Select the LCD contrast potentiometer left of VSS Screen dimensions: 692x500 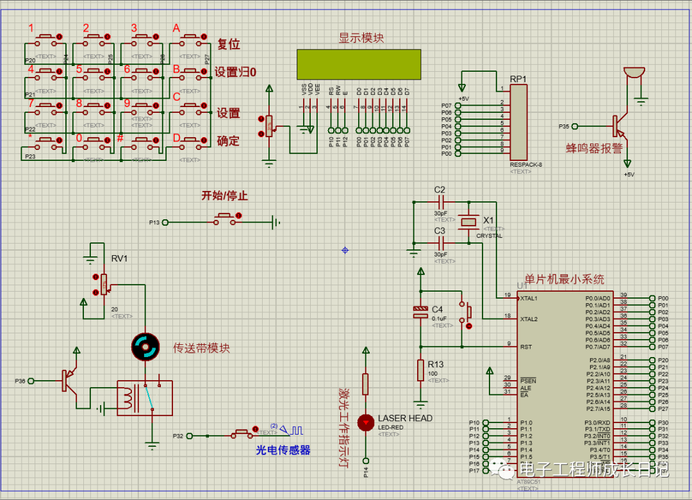[269, 127]
